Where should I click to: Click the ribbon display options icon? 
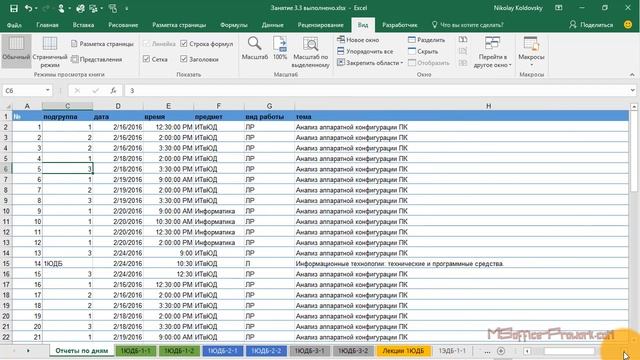pyautogui.click(x=559, y=8)
